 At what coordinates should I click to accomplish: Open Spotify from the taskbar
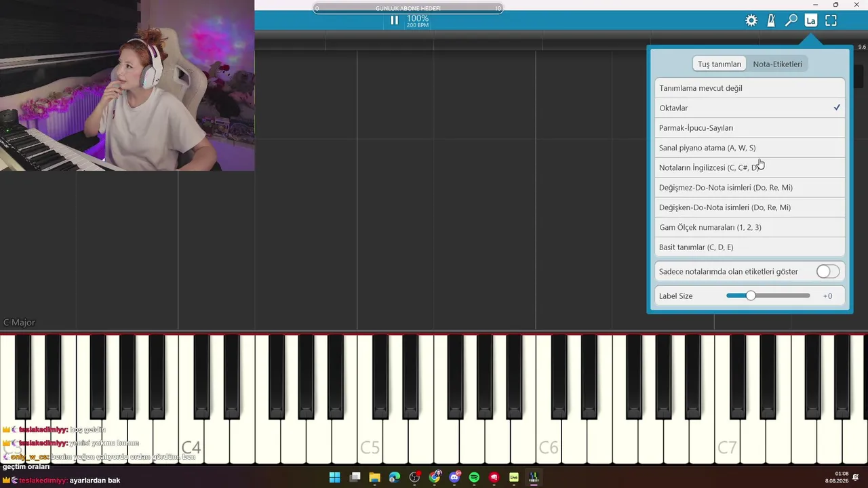click(x=474, y=477)
